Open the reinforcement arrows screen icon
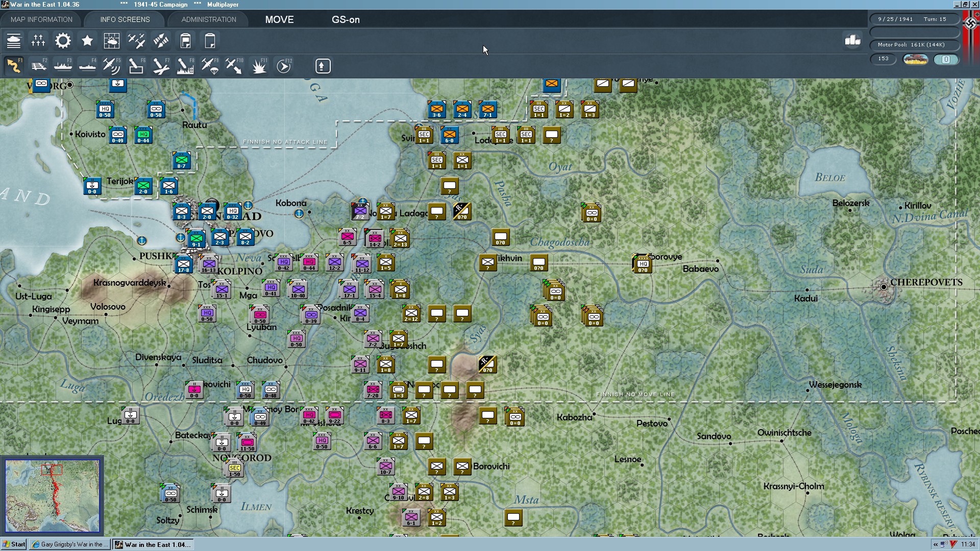Screen dimensions: 980x551 pos(161,41)
